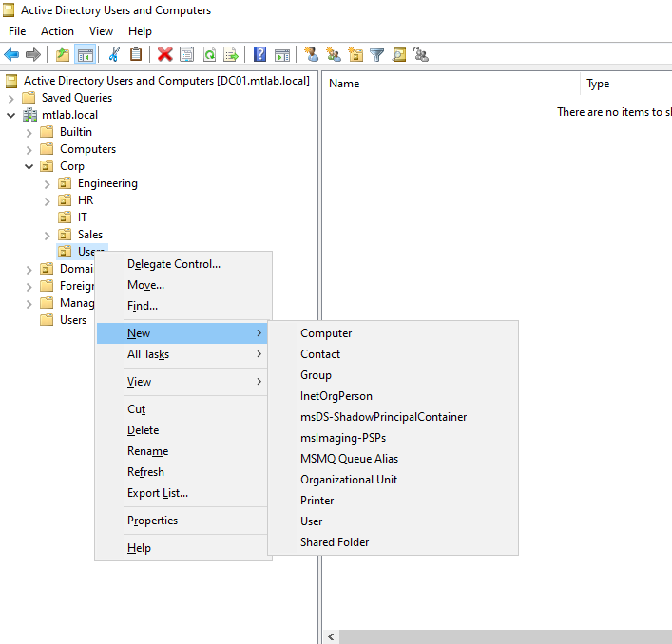Click the red X Delete toolbar icon
Screen dimensions: 672x644
[165, 55]
